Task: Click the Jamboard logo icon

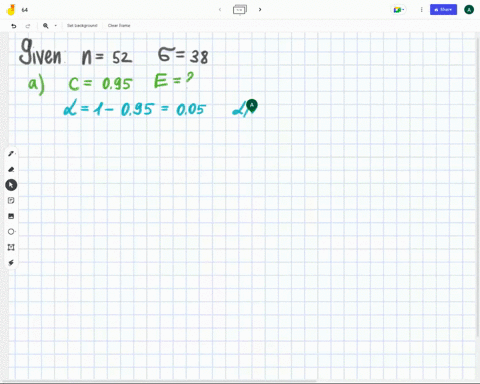Action: (11, 10)
